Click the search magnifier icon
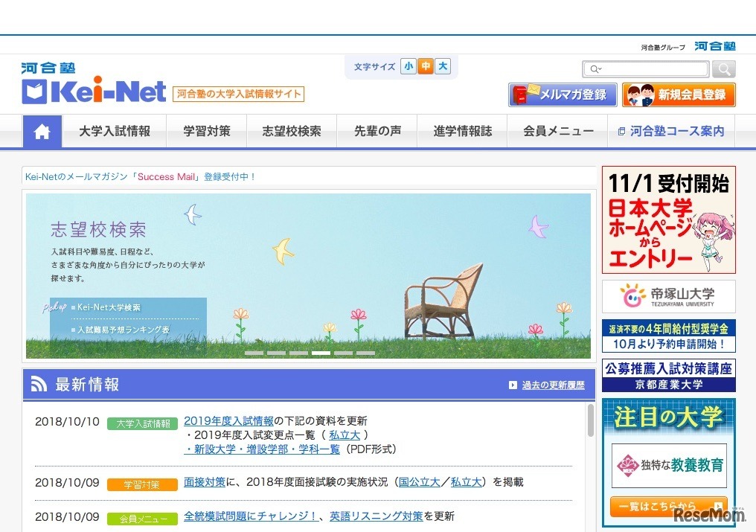 (723, 68)
